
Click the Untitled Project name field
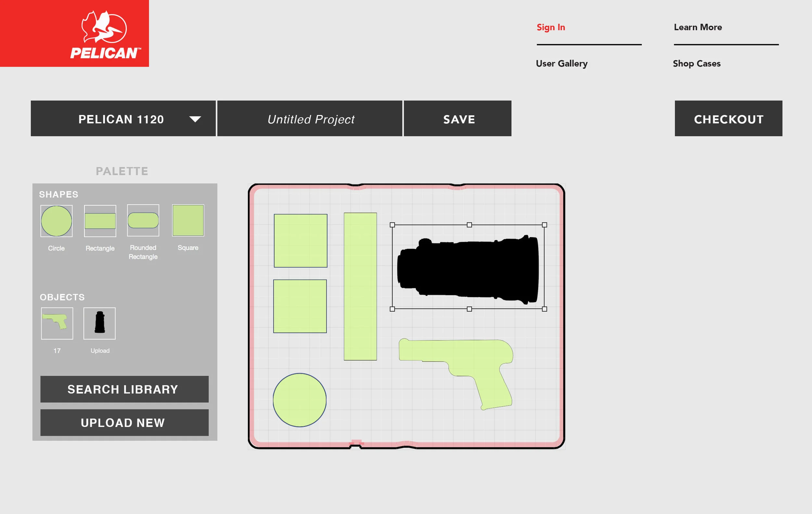(310, 119)
